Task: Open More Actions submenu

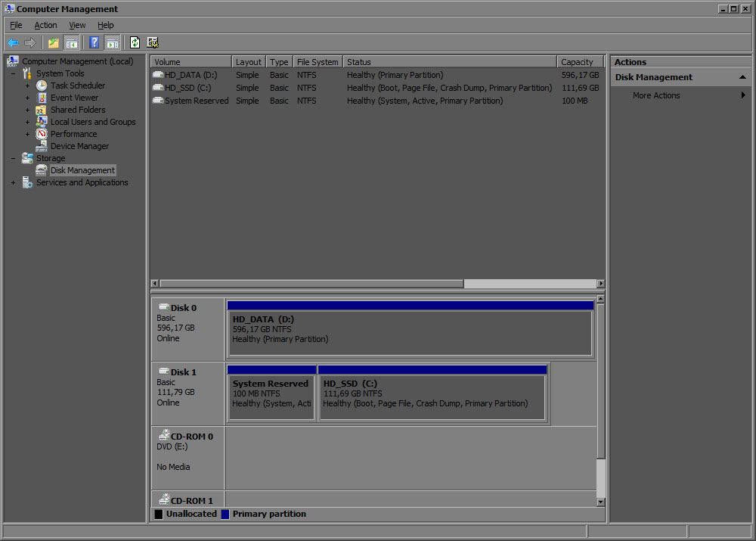Action: click(680, 95)
